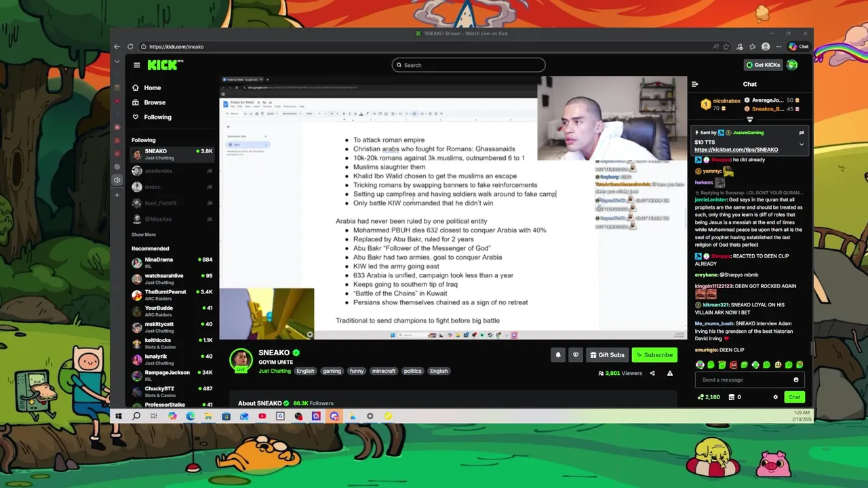Open TheBurntPeanut recommended channel

[x=172, y=295]
